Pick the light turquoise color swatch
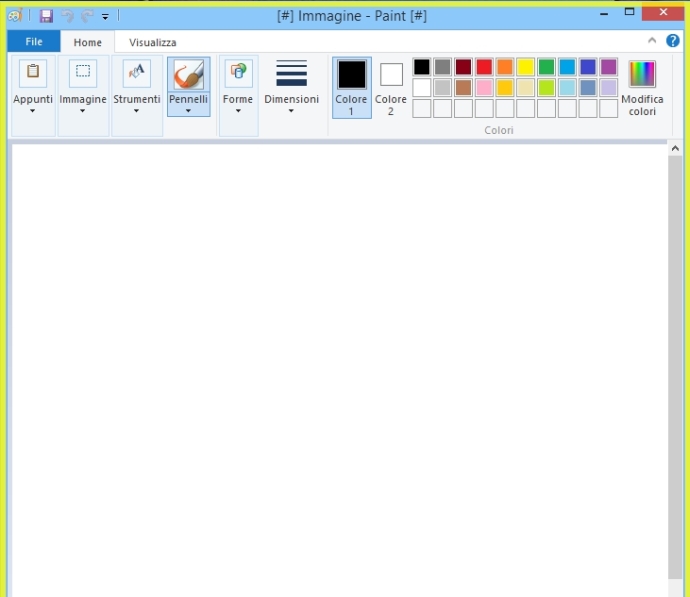This screenshot has height=597, width=690. [567, 88]
